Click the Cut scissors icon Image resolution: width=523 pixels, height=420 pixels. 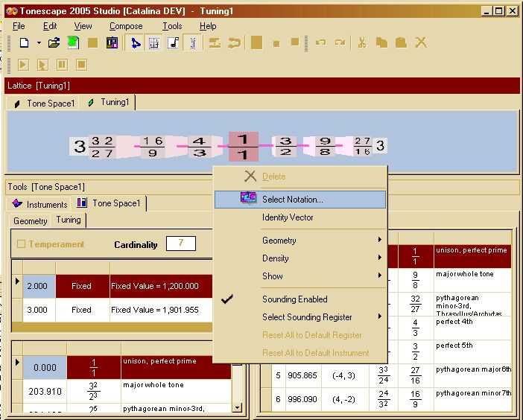(x=362, y=43)
